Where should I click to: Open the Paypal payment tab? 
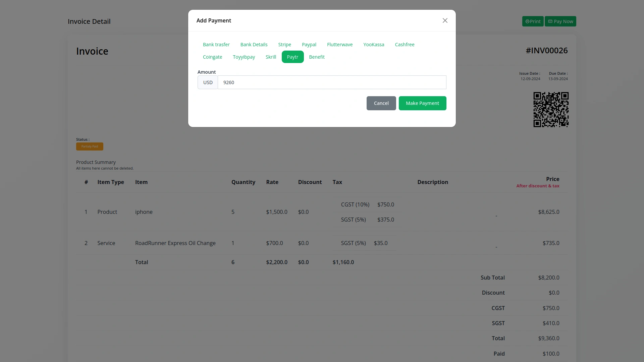(309, 45)
